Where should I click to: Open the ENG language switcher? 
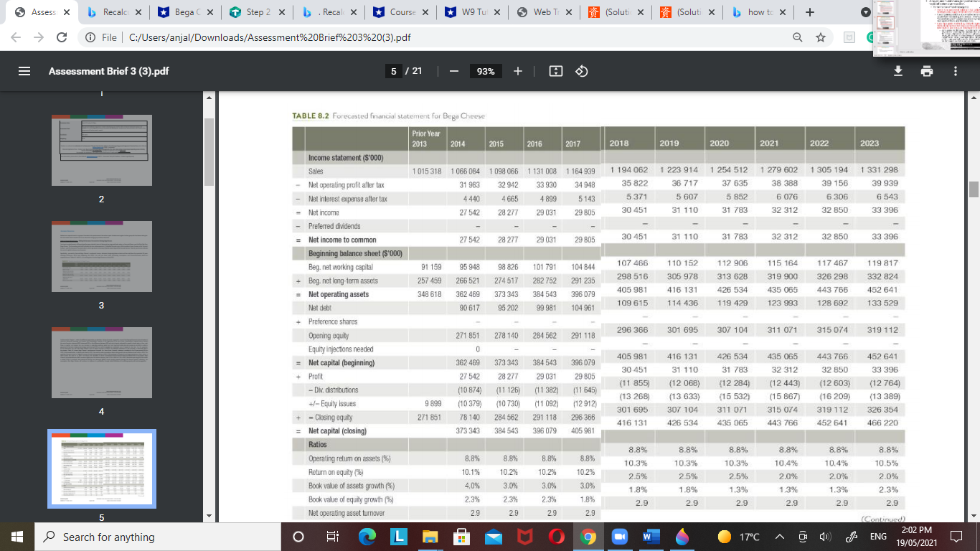[x=880, y=537]
